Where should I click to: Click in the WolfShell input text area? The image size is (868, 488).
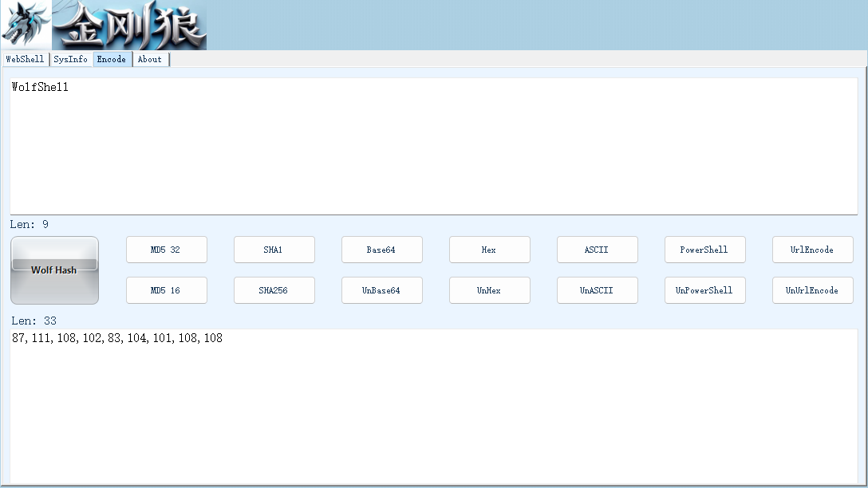coord(433,146)
